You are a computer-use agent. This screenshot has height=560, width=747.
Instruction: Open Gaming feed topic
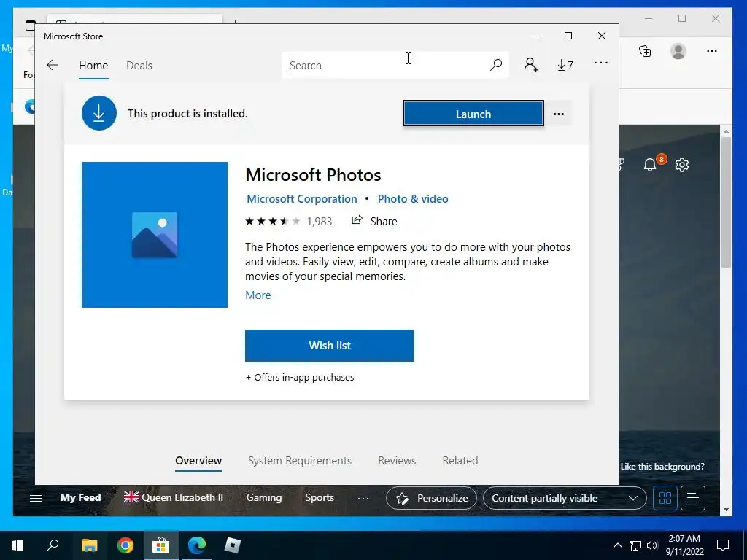[264, 497]
